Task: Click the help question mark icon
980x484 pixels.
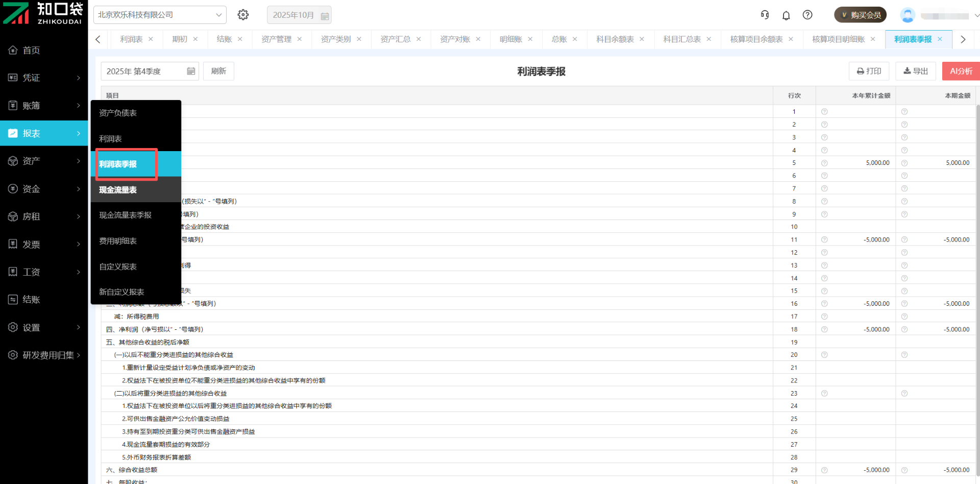Action: click(x=807, y=15)
